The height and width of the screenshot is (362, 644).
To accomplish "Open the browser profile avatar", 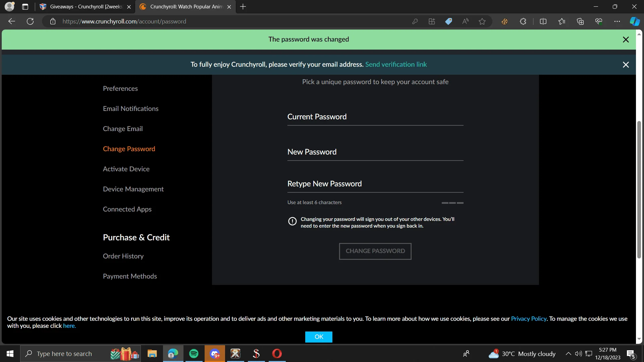I will click(x=10, y=6).
